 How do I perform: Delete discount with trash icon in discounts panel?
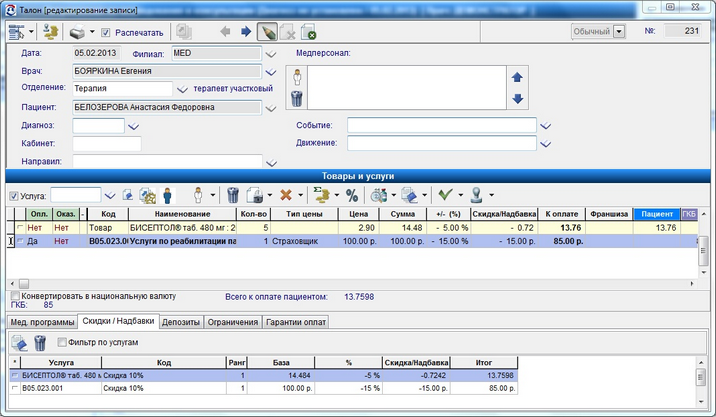pos(40,343)
